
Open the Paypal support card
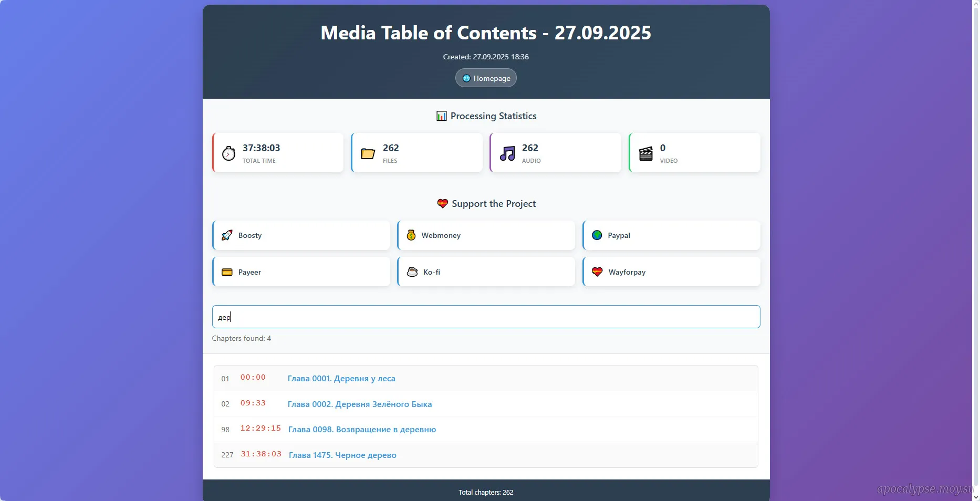point(671,235)
